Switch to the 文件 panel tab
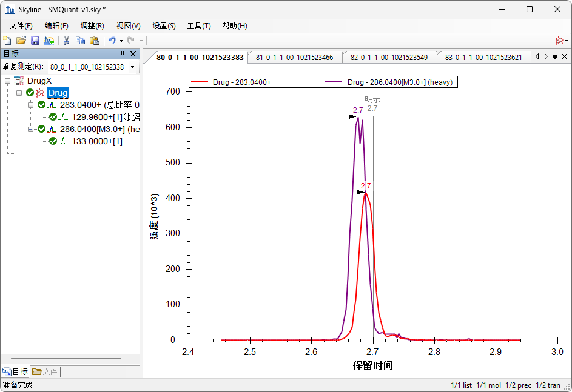 pos(45,371)
